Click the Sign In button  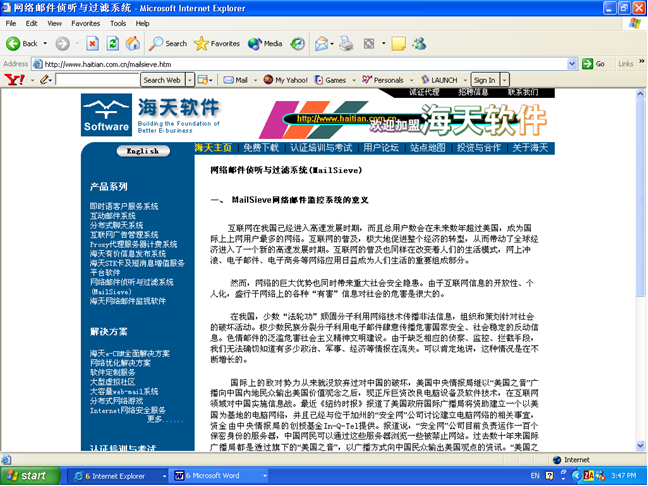point(484,80)
